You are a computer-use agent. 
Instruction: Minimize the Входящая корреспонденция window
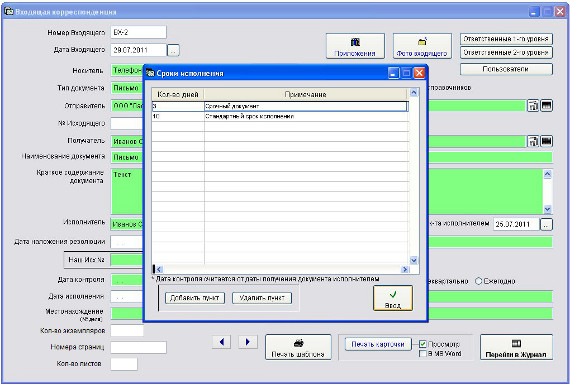coord(534,12)
